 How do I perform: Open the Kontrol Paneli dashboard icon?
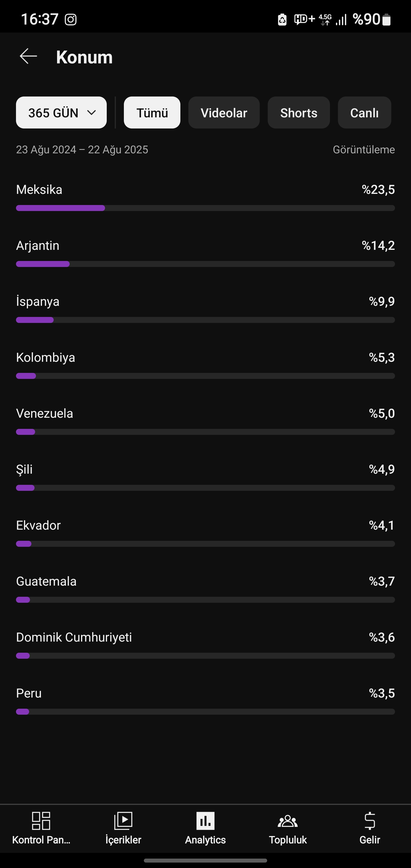pos(41,821)
